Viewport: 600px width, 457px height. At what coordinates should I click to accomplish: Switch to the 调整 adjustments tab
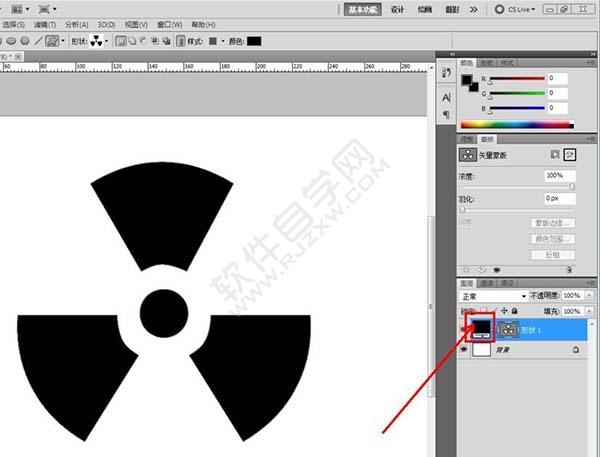point(467,139)
